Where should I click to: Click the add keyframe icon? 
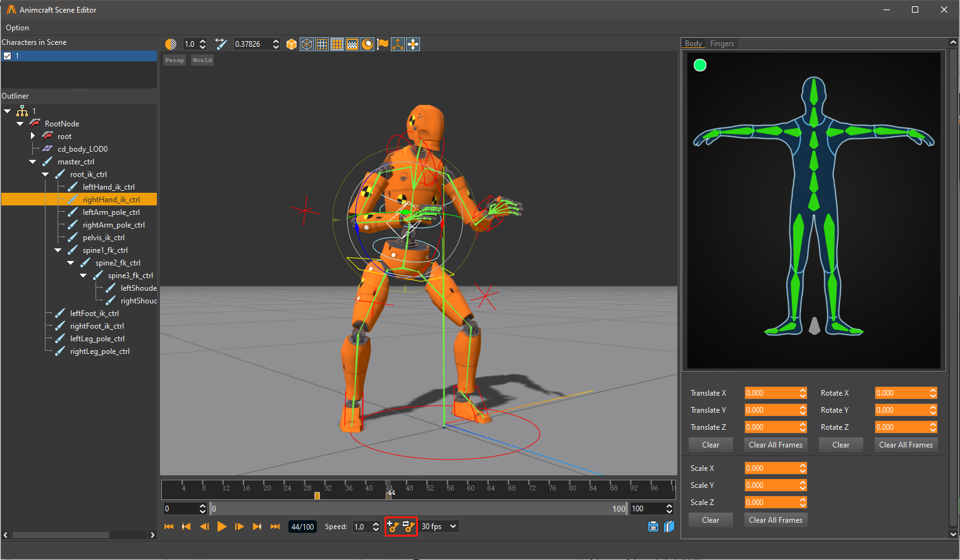coord(393,527)
